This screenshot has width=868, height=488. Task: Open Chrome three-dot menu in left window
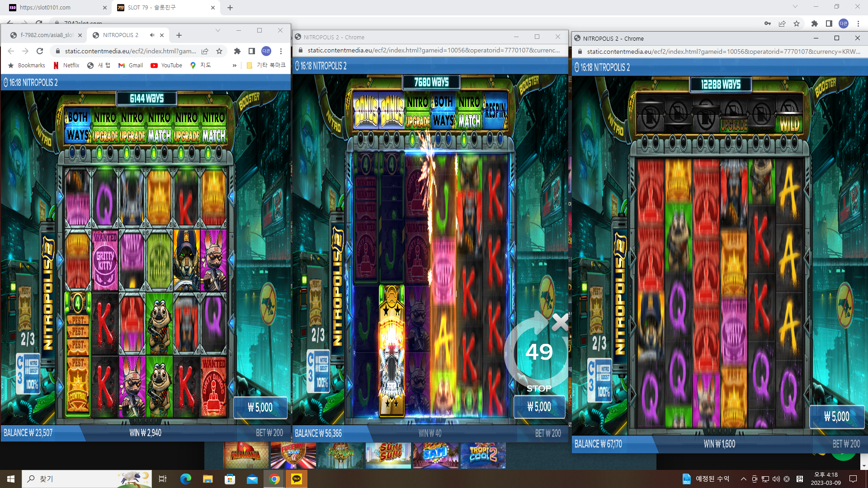coord(281,51)
